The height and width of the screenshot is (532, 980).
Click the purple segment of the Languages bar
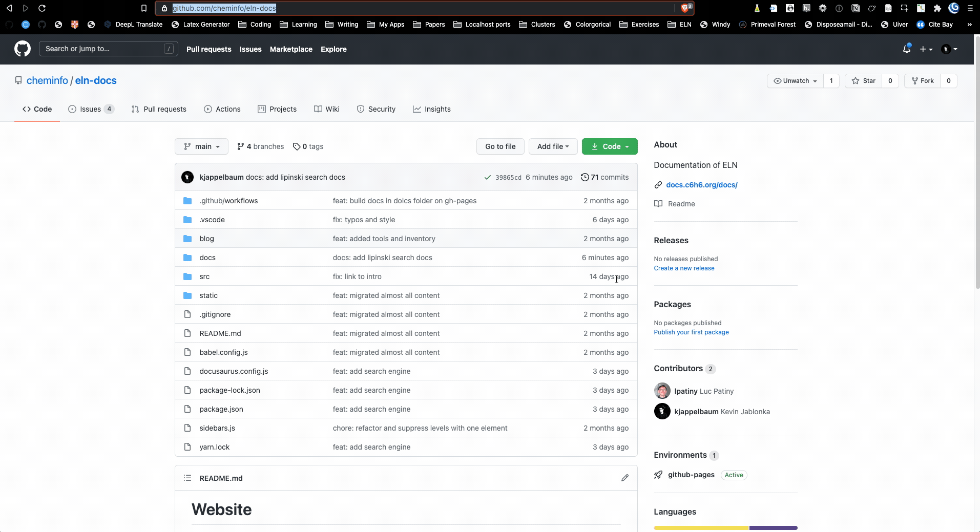774,527
